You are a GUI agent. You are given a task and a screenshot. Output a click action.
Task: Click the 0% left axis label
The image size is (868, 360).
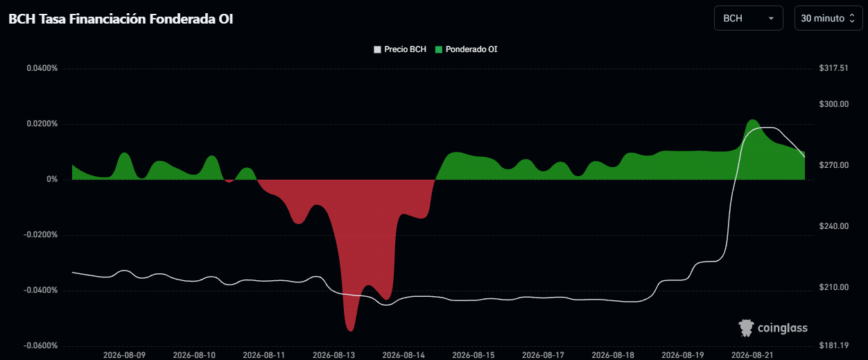point(52,180)
